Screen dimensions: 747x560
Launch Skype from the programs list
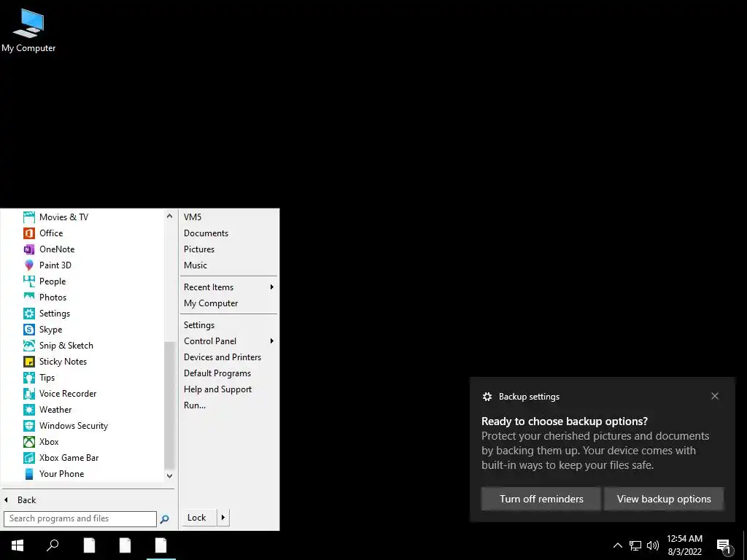[x=29, y=330]
